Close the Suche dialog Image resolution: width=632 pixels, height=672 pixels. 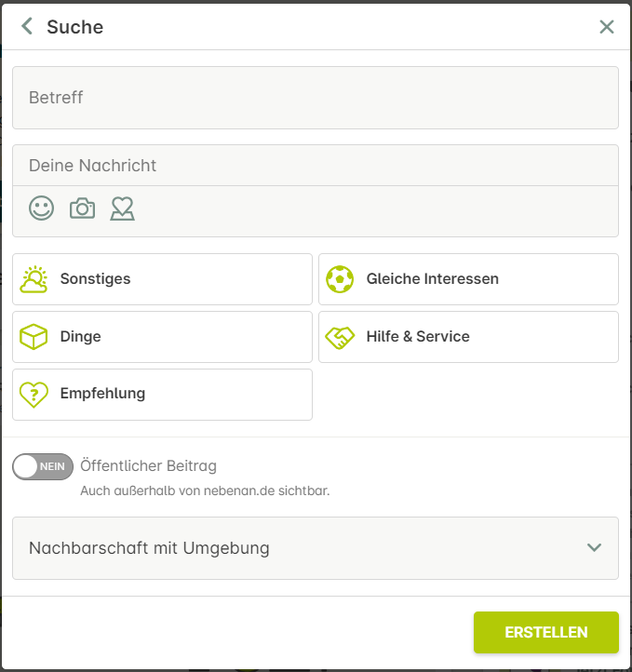click(x=606, y=27)
